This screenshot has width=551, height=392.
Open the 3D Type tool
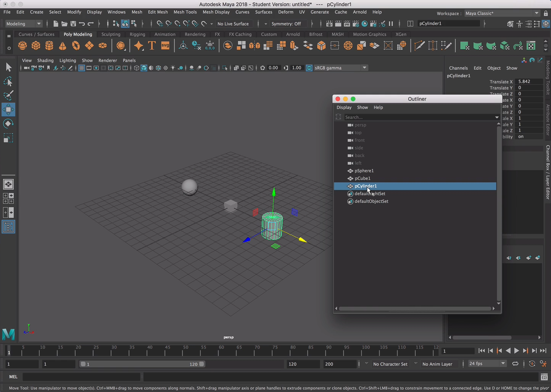(x=151, y=45)
